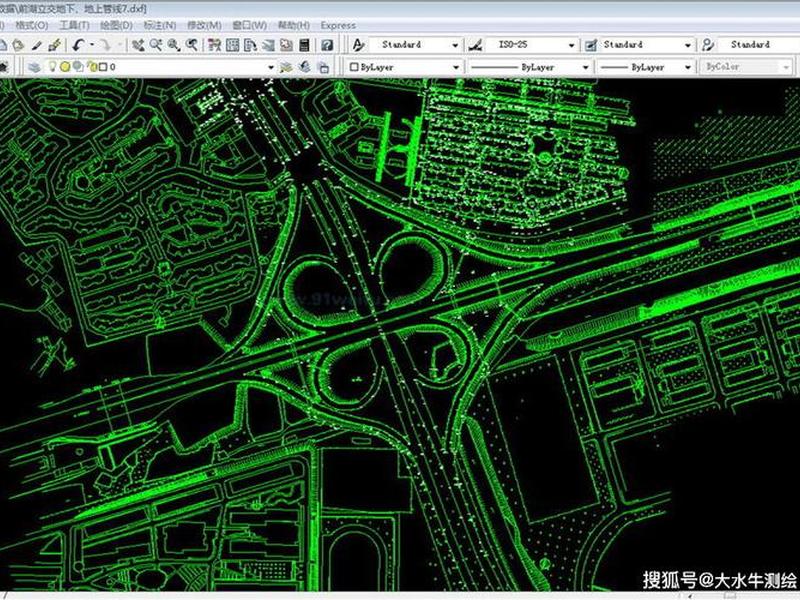Select the Pan realtime tool

point(138,45)
